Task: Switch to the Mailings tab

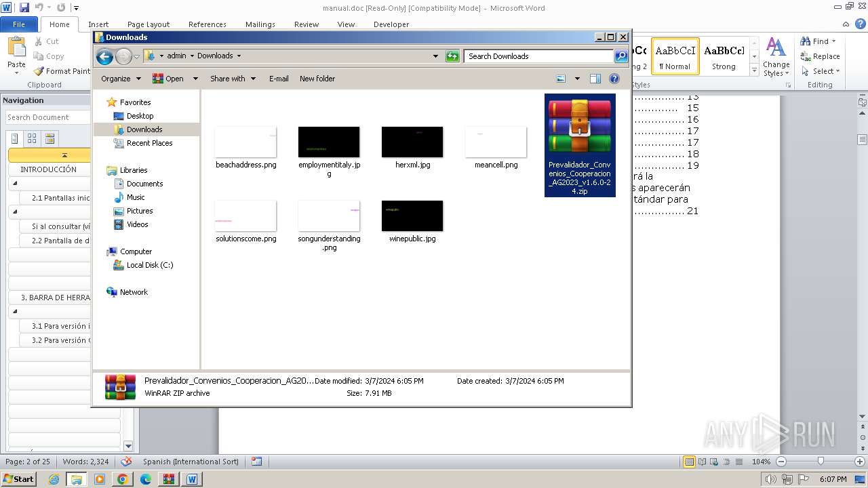Action: [x=260, y=24]
